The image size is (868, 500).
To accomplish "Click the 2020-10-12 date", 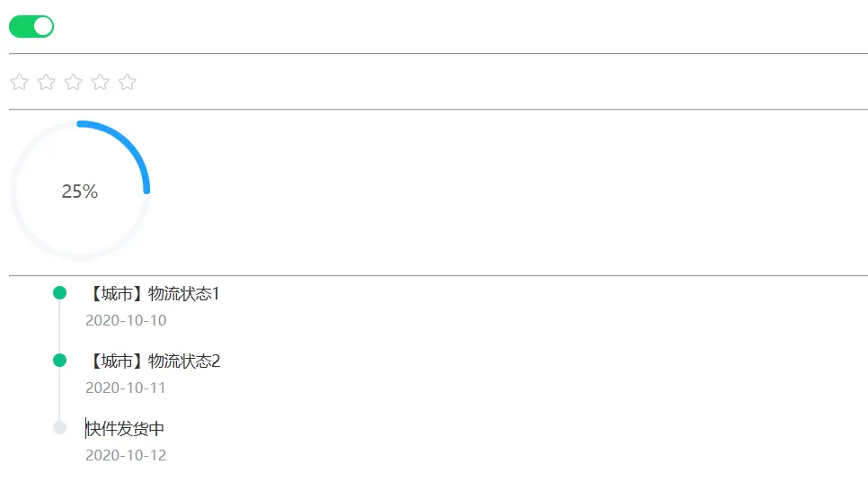I will [126, 455].
